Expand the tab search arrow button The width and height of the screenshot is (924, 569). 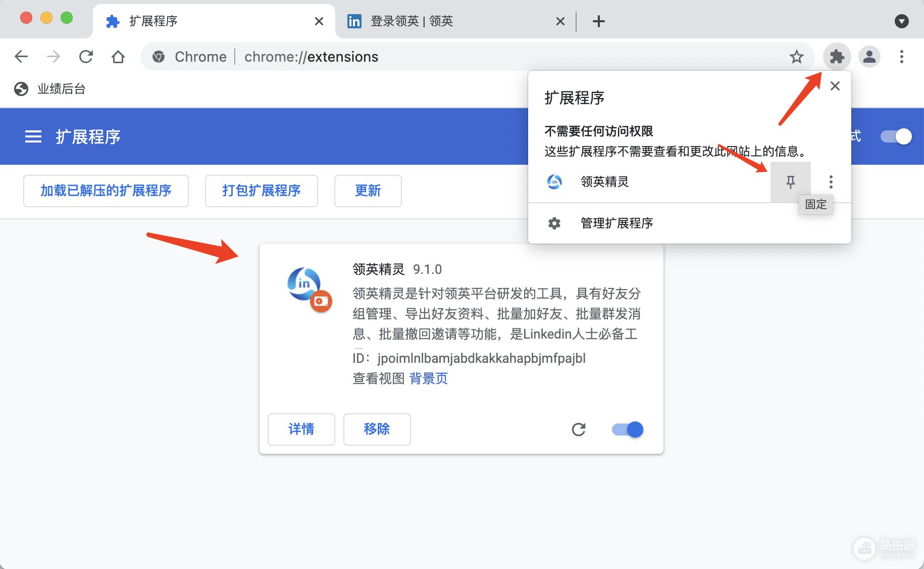tap(901, 21)
